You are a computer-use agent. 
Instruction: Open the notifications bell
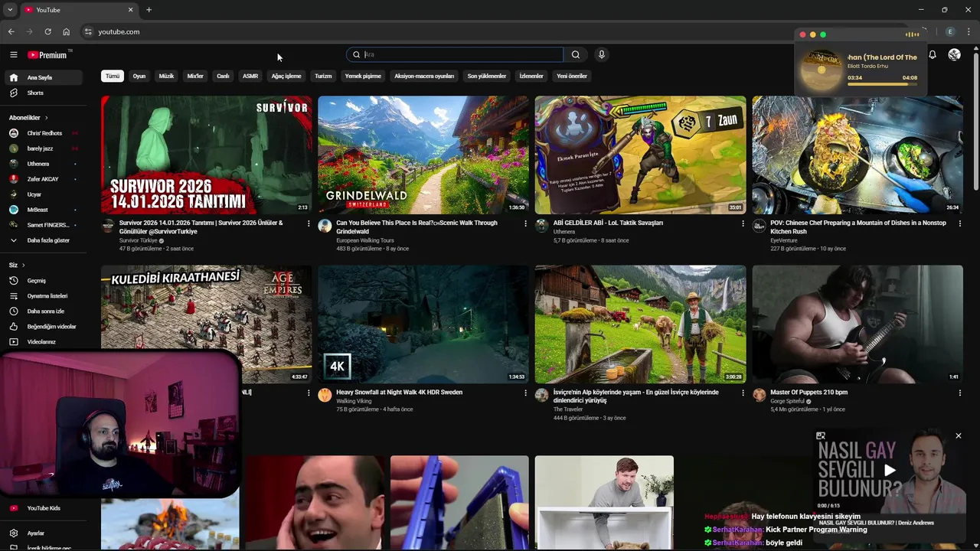[933, 54]
